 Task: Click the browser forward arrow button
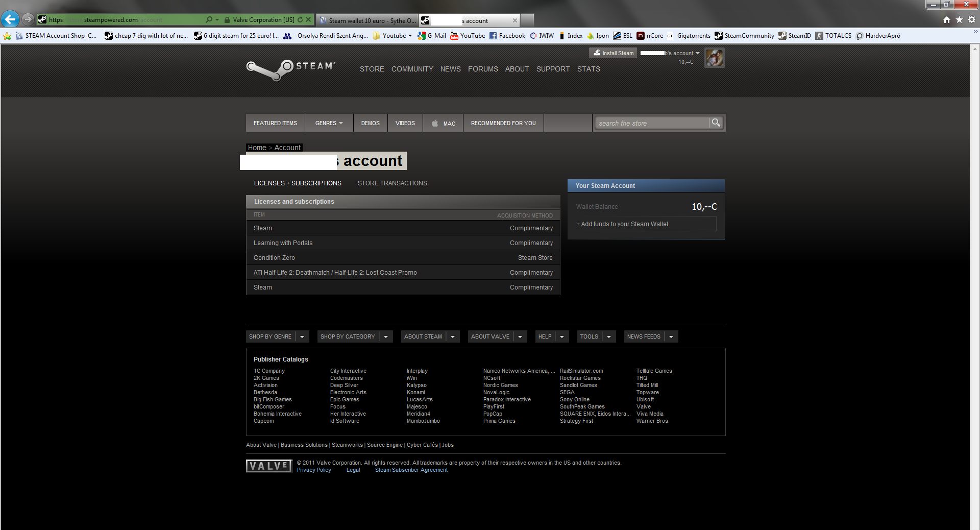(x=28, y=19)
